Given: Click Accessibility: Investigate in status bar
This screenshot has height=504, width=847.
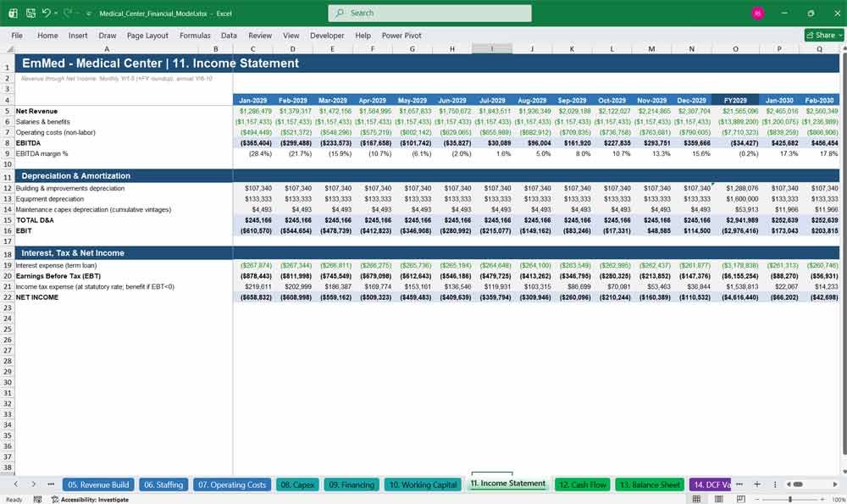Looking at the screenshot, I should click(x=91, y=499).
